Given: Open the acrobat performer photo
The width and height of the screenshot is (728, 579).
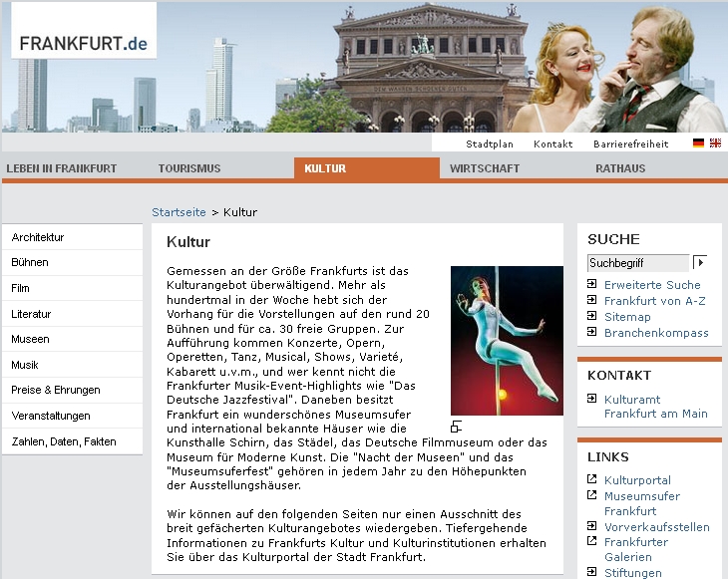Looking at the screenshot, I should coord(507,340).
